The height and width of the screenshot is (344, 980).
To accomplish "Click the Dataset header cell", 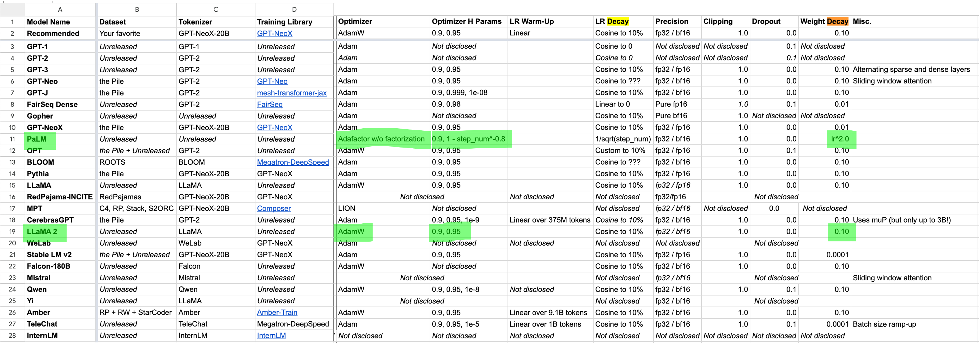I will point(137,22).
